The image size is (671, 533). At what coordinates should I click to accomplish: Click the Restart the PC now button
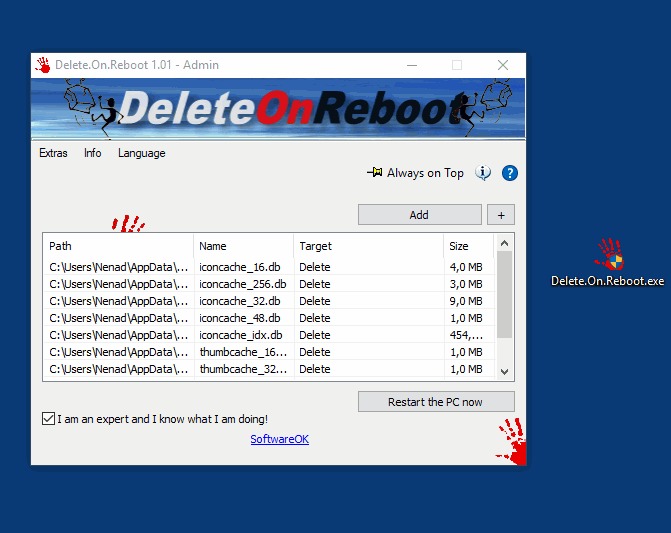click(x=435, y=402)
